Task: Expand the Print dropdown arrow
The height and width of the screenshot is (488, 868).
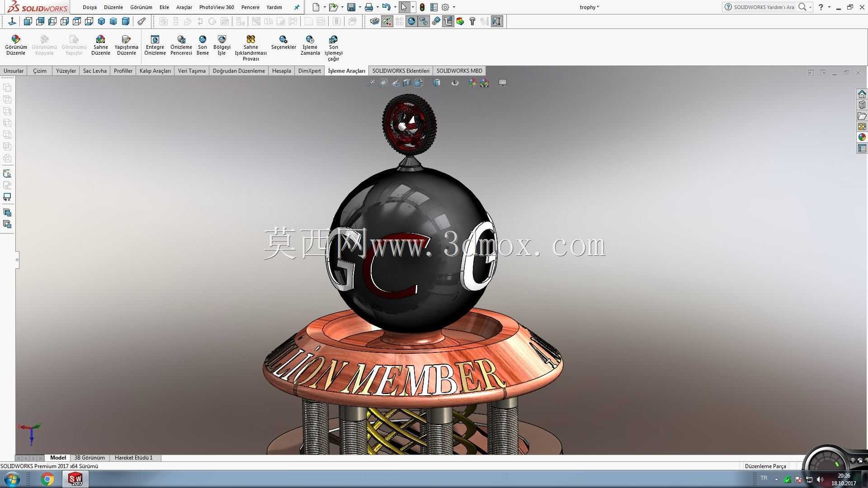Action: (x=377, y=7)
